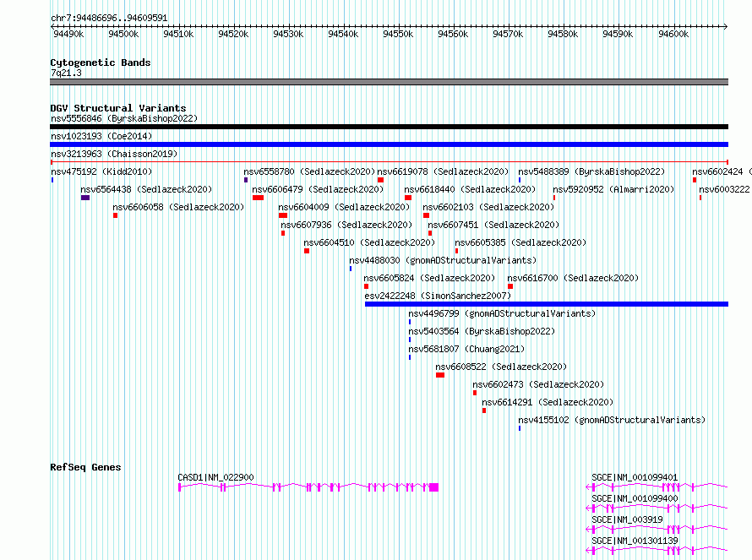This screenshot has height=560, width=752.
Task: Click the 94500k ruler position label
Action: pyautogui.click(x=123, y=34)
